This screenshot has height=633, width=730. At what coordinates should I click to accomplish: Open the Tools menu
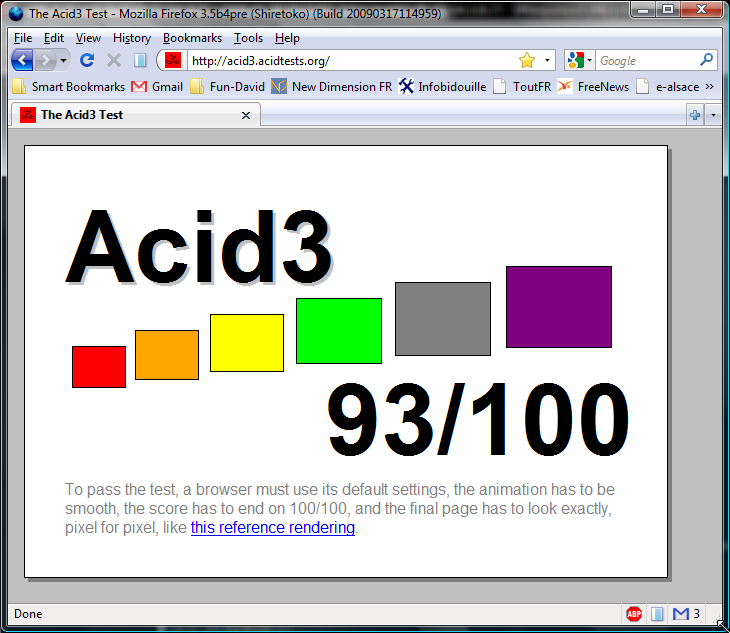pos(248,38)
